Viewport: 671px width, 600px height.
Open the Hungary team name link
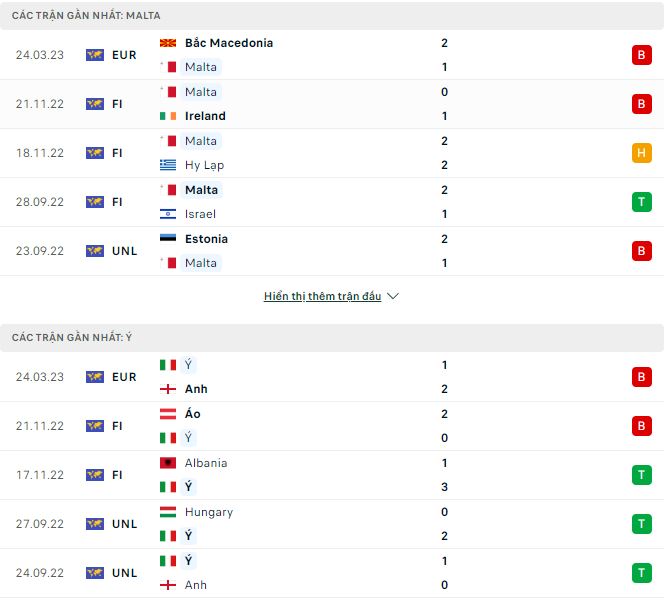(208, 512)
